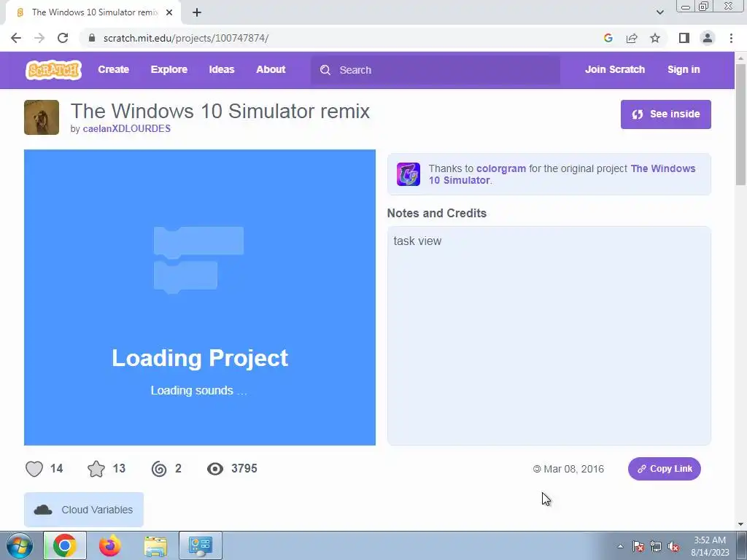
Task: Go back to the previous page
Action: (16, 38)
